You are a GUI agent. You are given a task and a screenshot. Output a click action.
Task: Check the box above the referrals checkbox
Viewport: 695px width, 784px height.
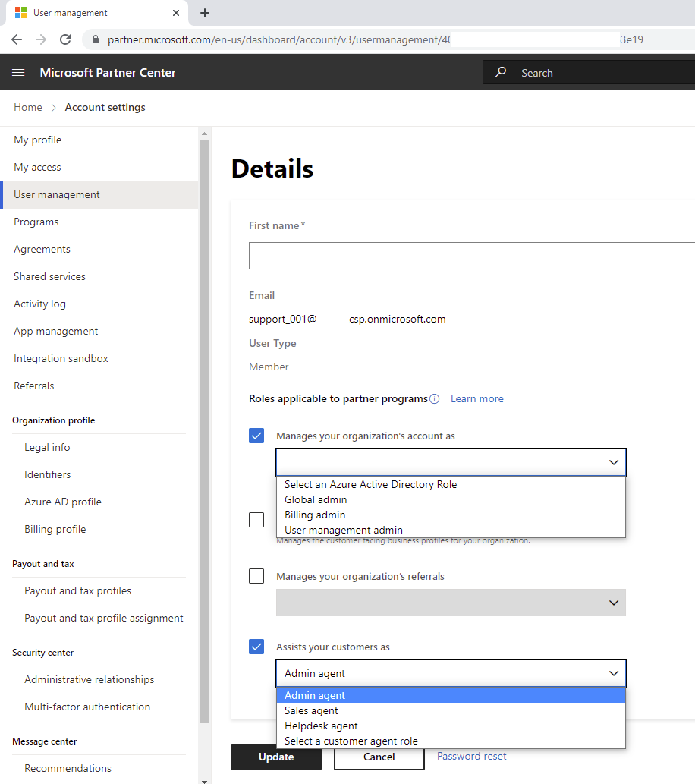pyautogui.click(x=256, y=520)
